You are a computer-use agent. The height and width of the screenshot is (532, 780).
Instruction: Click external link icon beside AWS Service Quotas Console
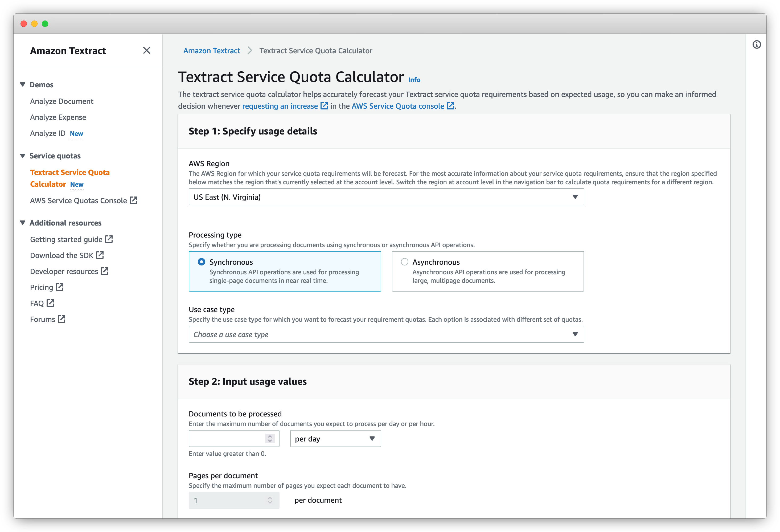[134, 200]
